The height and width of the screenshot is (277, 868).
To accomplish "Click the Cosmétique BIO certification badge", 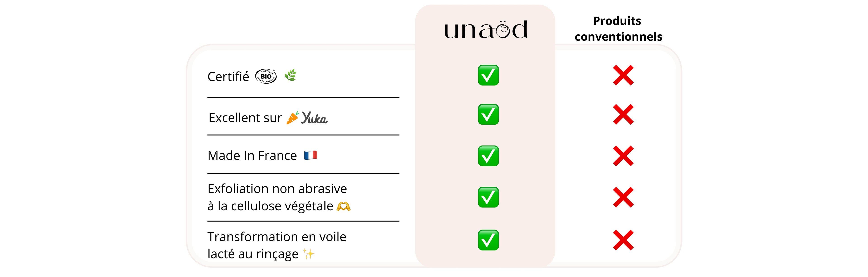I will click(266, 77).
